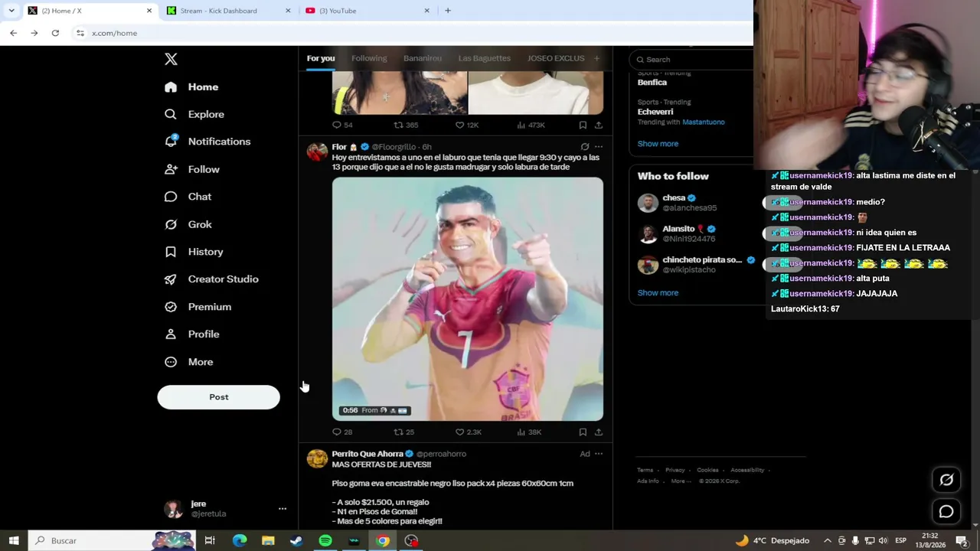Open Creator Studio
Image resolution: width=980 pixels, height=551 pixels.
(x=211, y=279)
